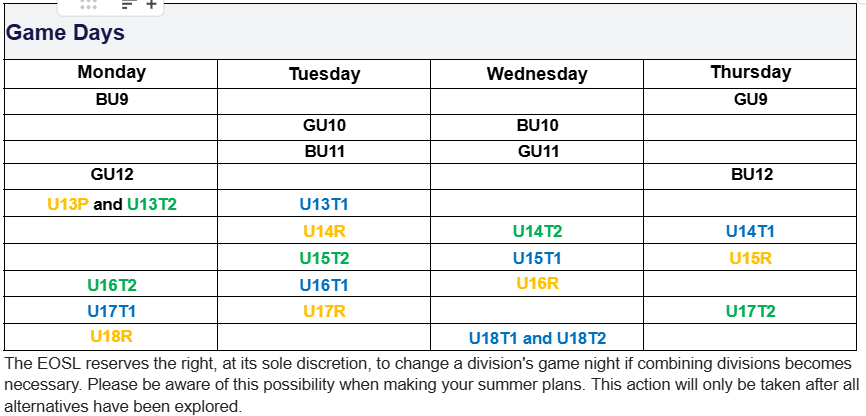Select the yellow U13P text
Image resolution: width=866 pixels, height=416 pixels.
(x=68, y=204)
